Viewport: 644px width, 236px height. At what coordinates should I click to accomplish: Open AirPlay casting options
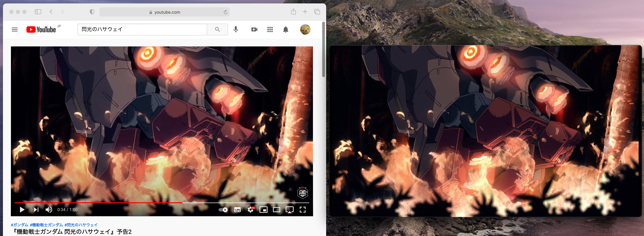(289, 209)
